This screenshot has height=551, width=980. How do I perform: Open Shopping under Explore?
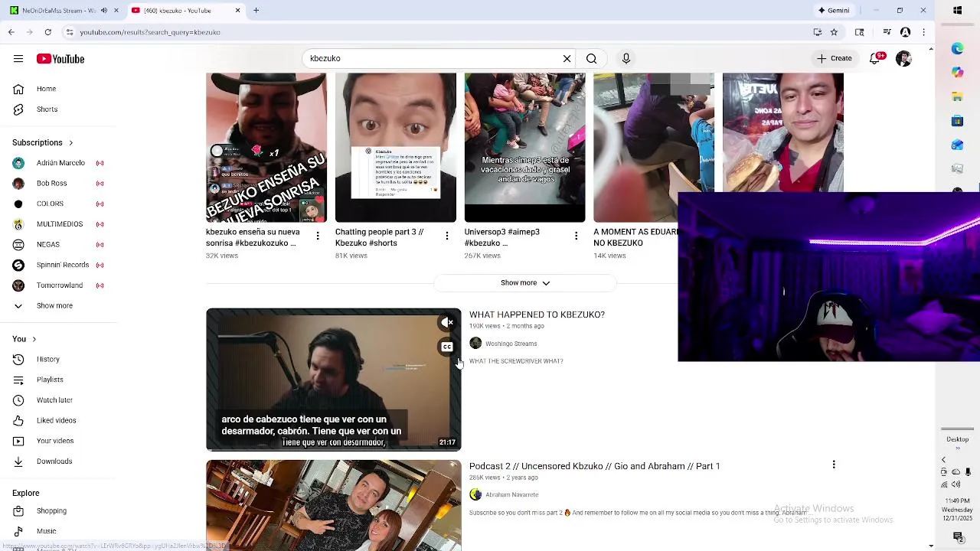click(51, 510)
